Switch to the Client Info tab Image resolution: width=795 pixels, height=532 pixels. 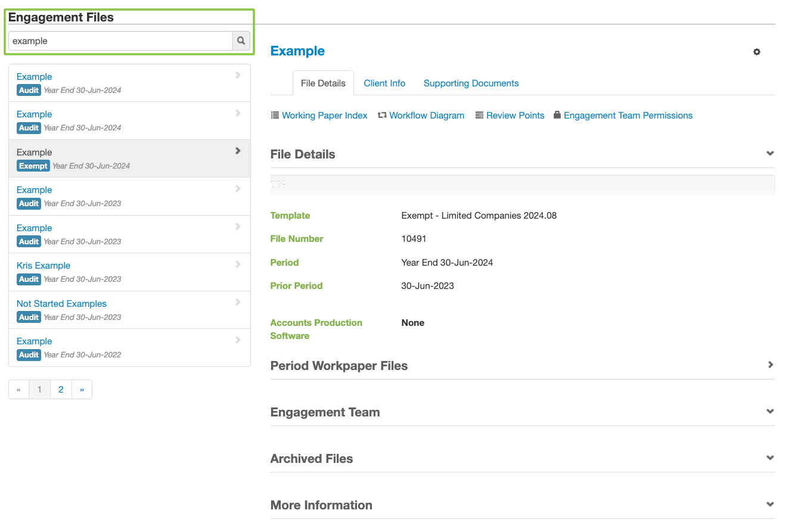pos(384,83)
